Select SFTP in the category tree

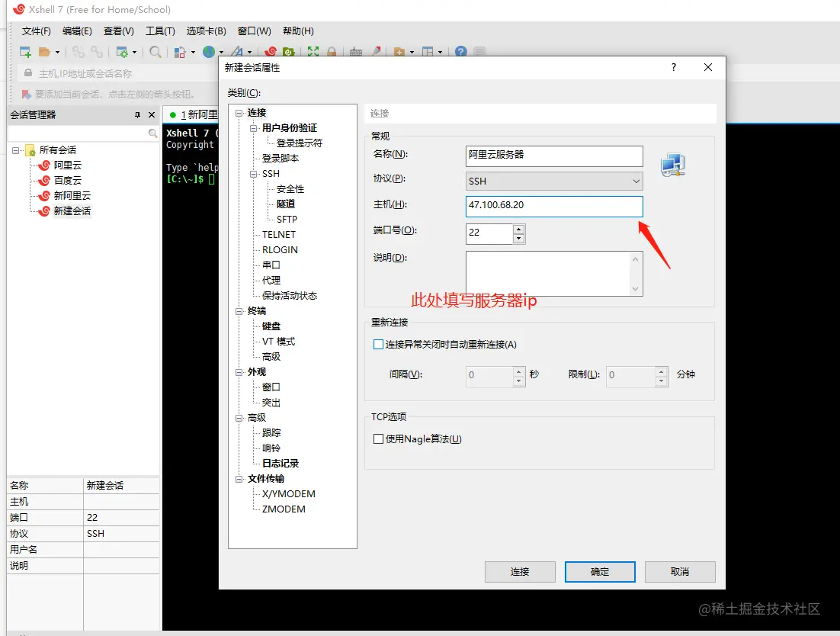point(287,219)
